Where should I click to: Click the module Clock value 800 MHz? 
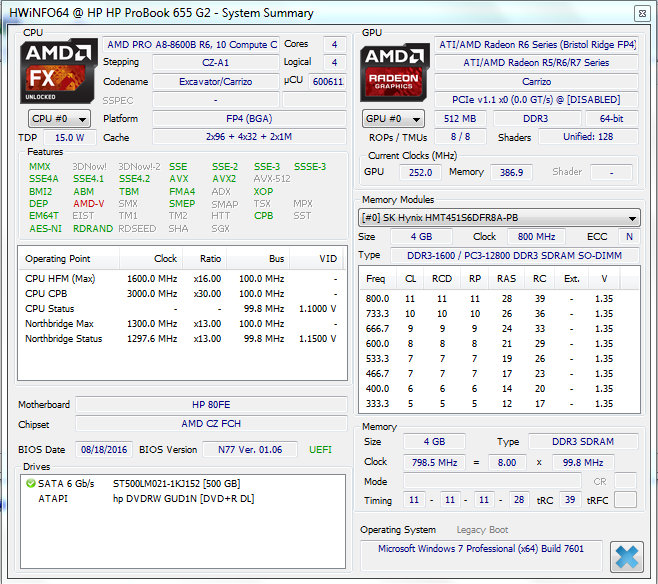[536, 237]
